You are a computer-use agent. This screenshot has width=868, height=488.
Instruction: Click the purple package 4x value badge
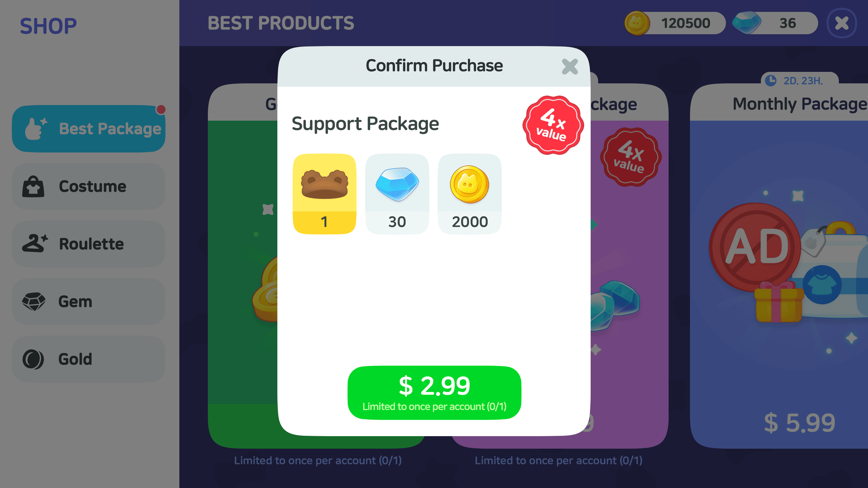tap(630, 157)
